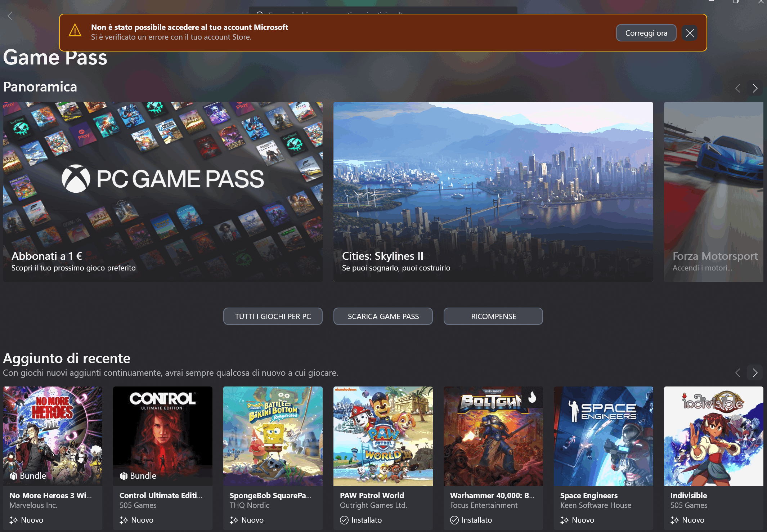The height and width of the screenshot is (532, 767).
Task: Open Warhammer 40,000 Boltgun cover art
Action: point(493,436)
